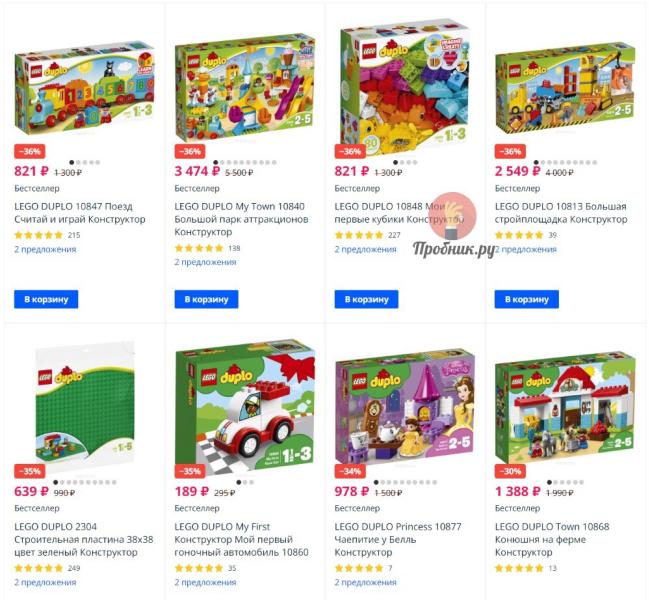Open the race car box image

(x=245, y=408)
